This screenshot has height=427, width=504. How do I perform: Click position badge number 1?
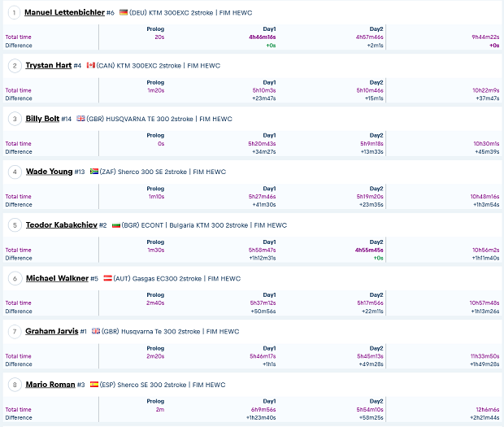pyautogui.click(x=14, y=12)
